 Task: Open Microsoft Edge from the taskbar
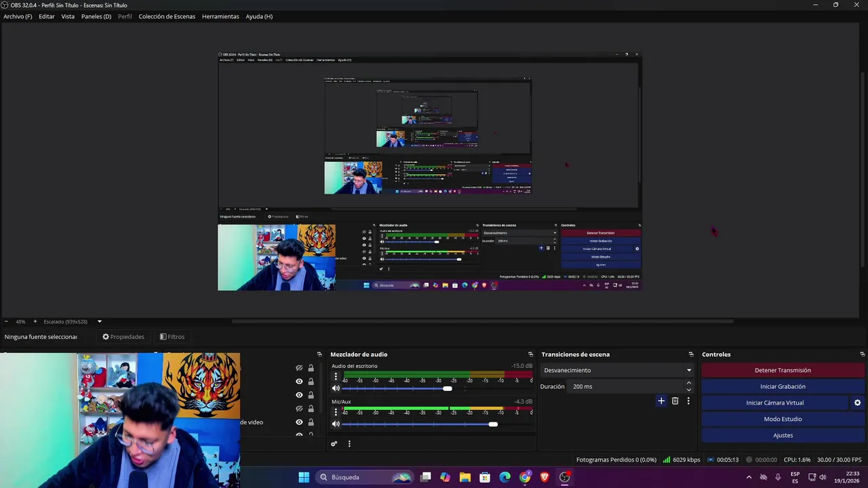(x=505, y=477)
